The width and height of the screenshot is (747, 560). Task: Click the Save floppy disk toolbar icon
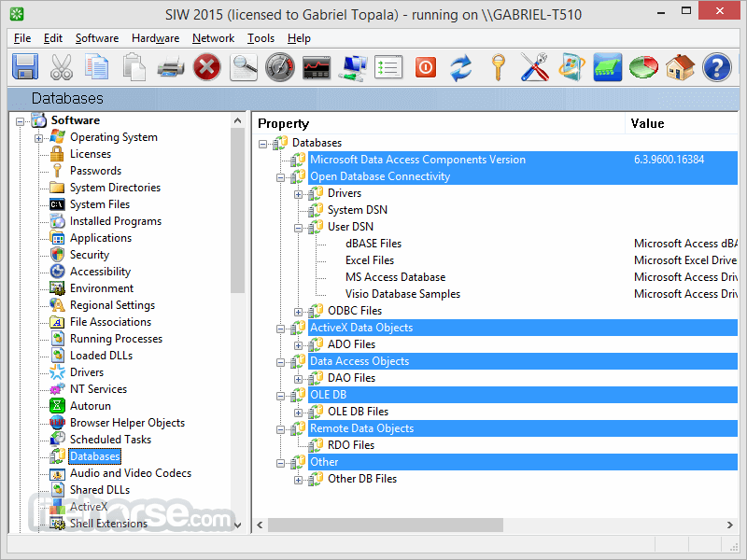tap(25, 66)
